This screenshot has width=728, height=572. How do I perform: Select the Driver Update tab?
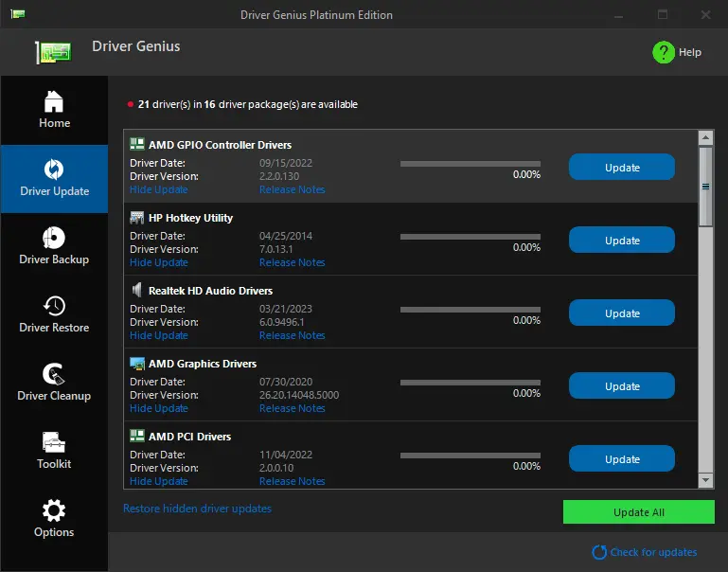click(54, 179)
